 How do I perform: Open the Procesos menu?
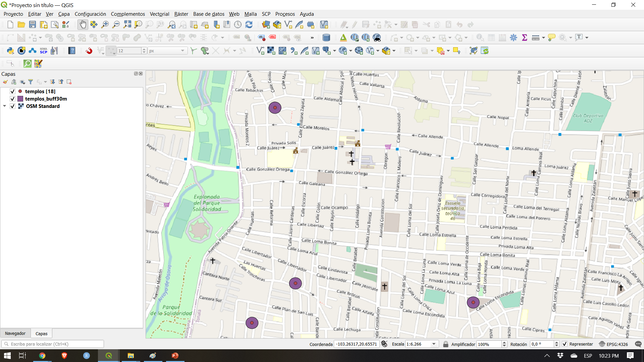pos(285,14)
